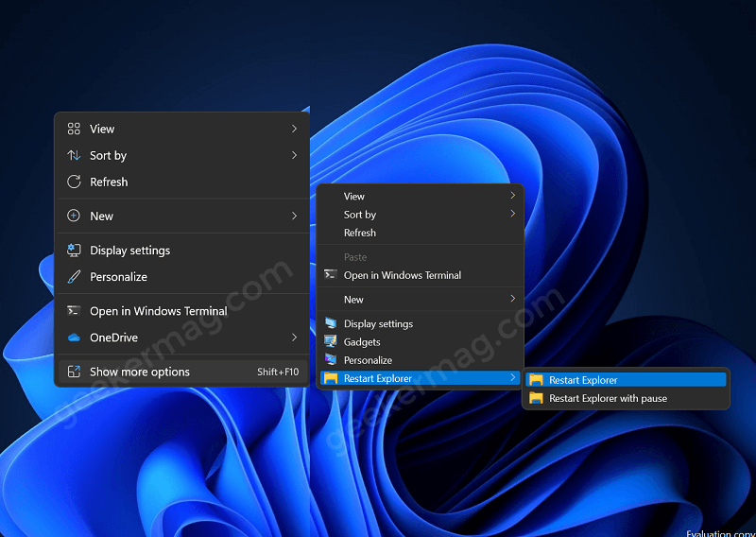Select Sort by in the classic context menu
This screenshot has height=537, width=756.
(x=420, y=215)
